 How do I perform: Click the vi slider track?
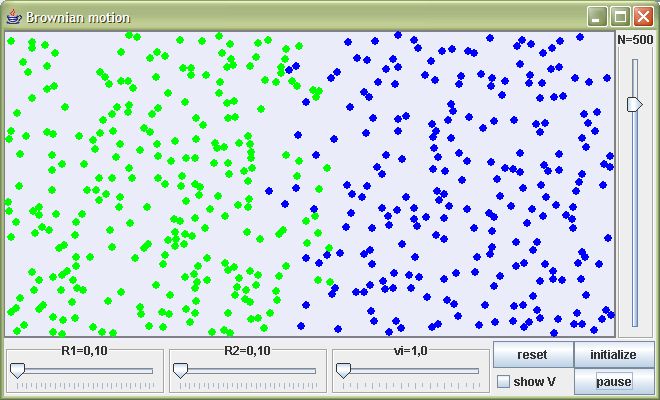(x=411, y=371)
